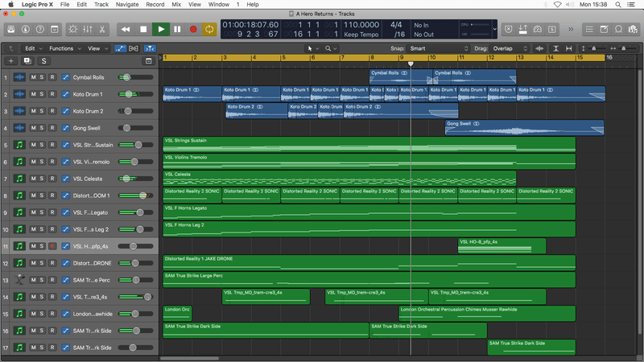644x362 pixels.
Task: Open the pointer tool menu
Action: (313, 48)
